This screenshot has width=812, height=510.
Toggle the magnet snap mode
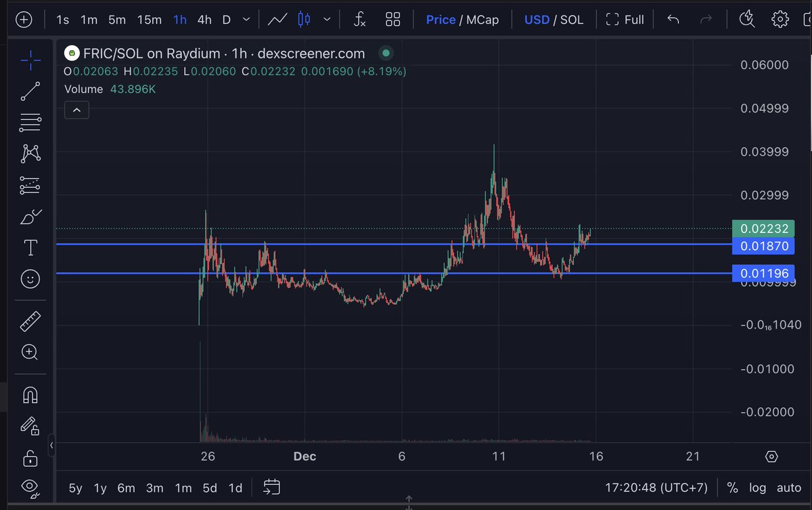click(30, 395)
